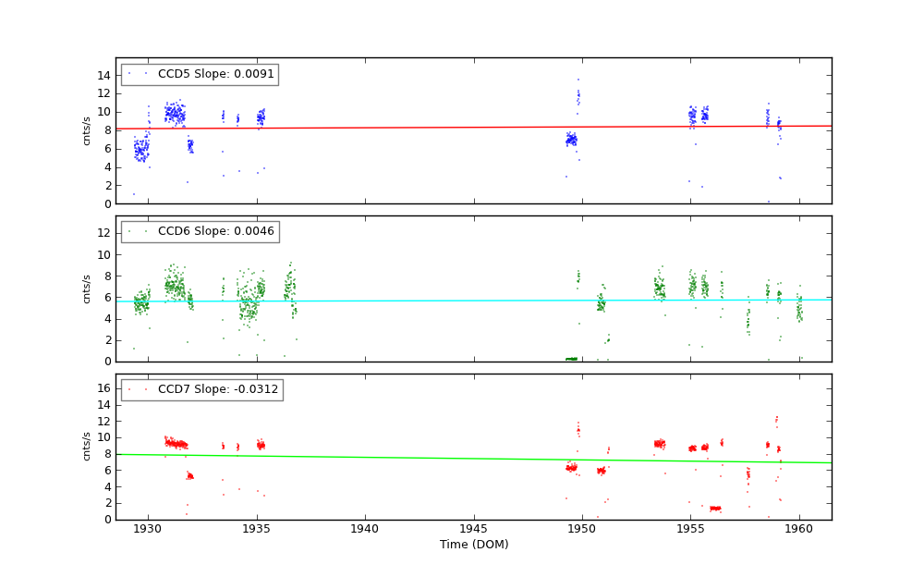924x577 pixels.
Task: Click the CCD7 Slope: -0.0312 legend box
Action: click(201, 389)
